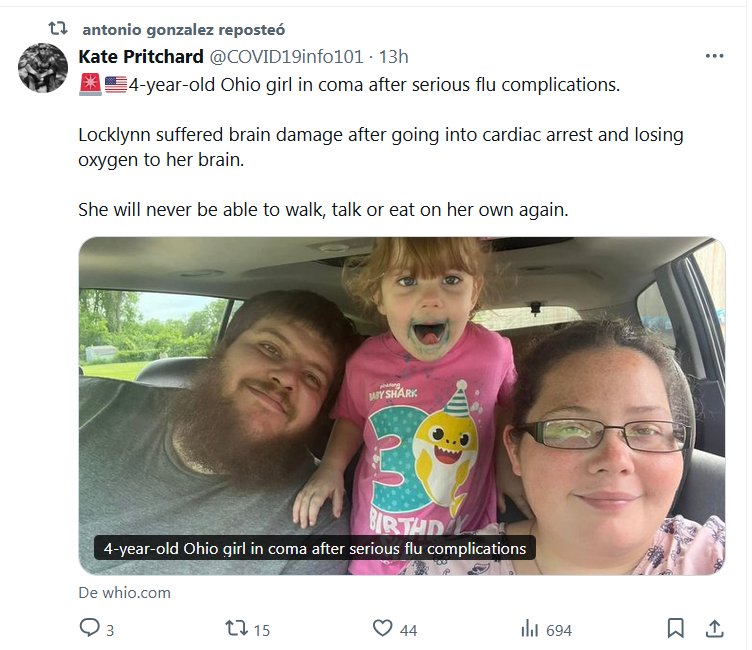752x650 pixels.
Task: Open Kate Pritchard's profile avatar
Action: (x=43, y=68)
